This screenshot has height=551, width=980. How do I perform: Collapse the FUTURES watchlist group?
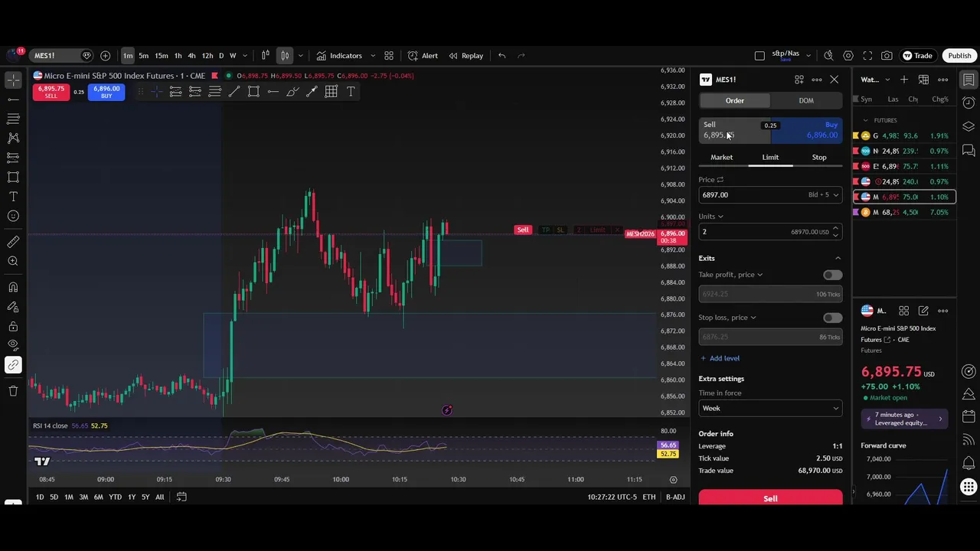[x=865, y=120]
